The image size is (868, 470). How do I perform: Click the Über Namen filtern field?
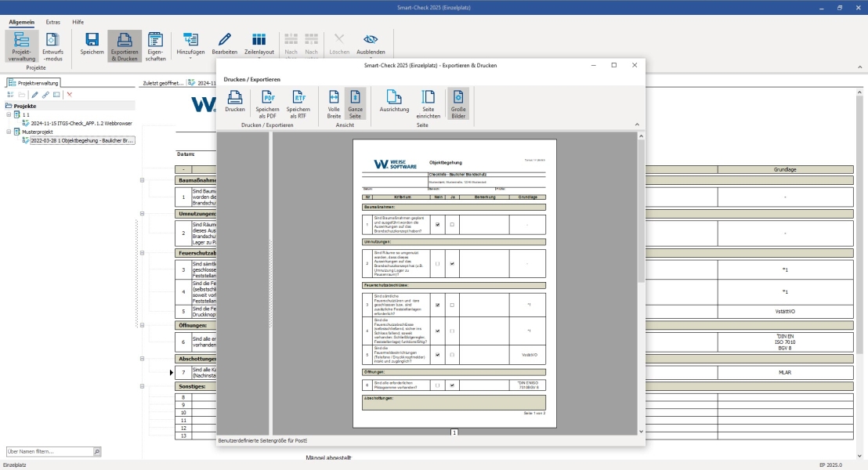pos(50,452)
